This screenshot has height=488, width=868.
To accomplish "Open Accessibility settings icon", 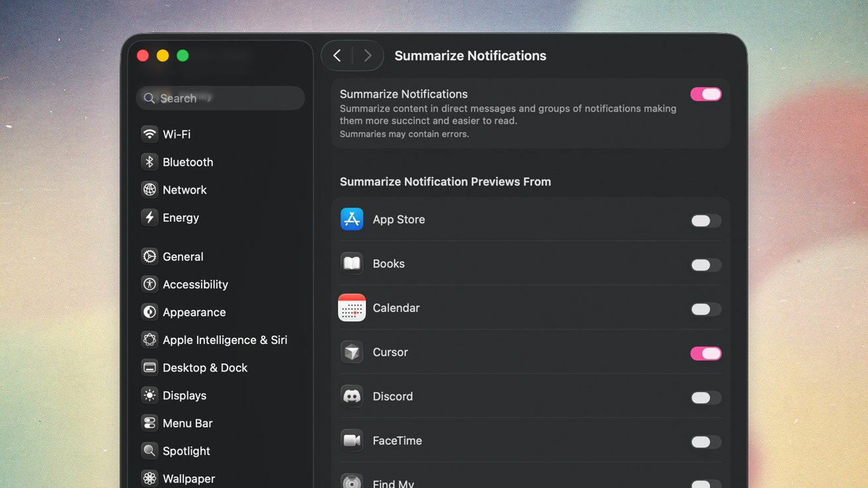I will coord(150,284).
